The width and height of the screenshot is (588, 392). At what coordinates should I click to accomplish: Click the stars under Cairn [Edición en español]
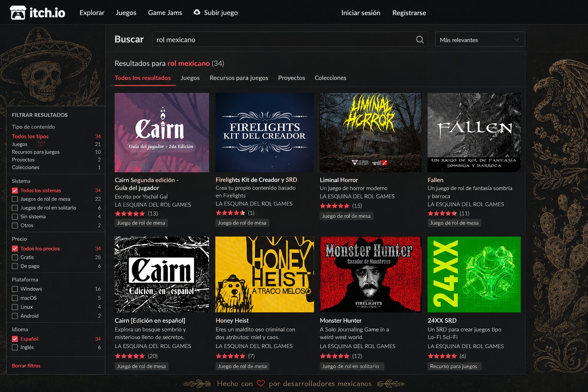pos(130,356)
